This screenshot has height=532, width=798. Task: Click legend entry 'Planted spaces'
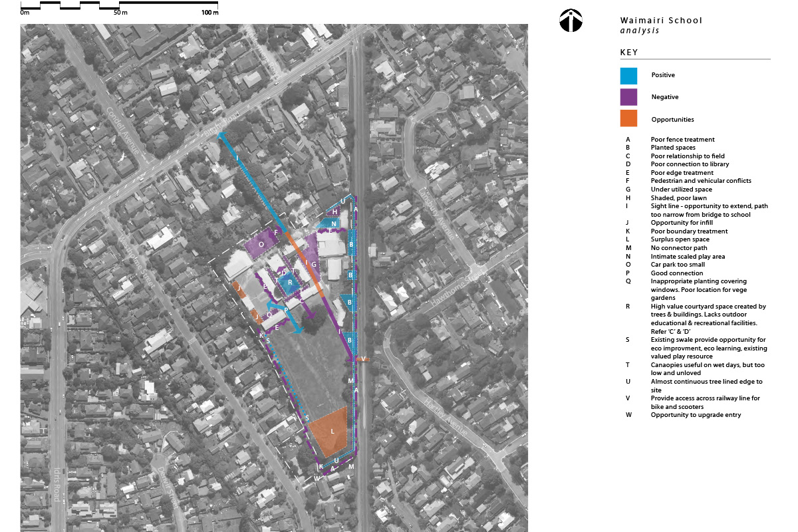673,148
